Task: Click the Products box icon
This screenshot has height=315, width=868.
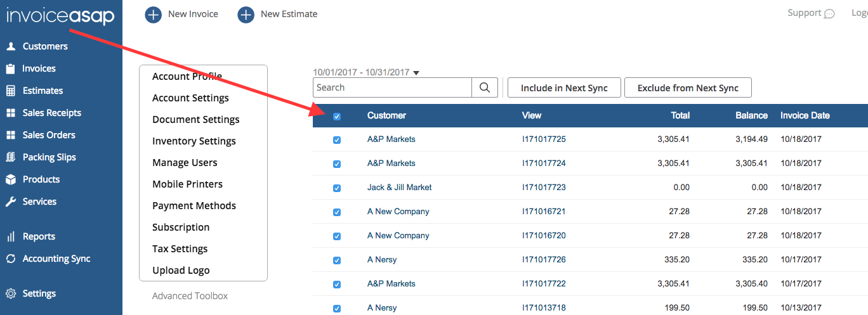Action: [x=10, y=179]
